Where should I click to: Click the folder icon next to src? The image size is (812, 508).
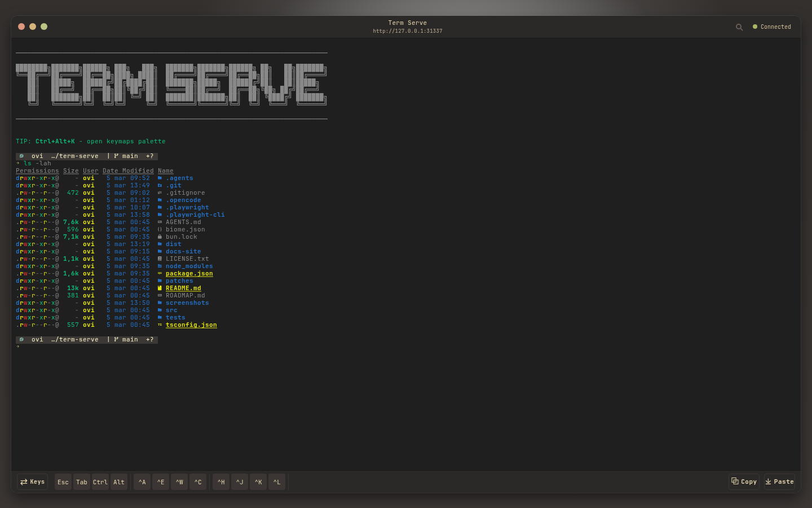[160, 310]
